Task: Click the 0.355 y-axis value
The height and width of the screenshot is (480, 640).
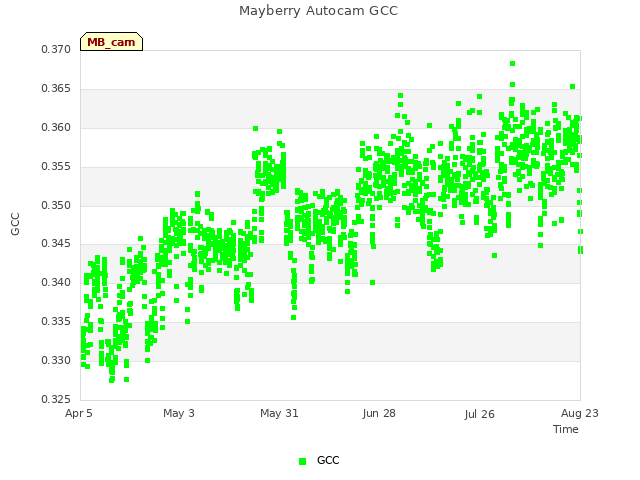Action: click(56, 167)
